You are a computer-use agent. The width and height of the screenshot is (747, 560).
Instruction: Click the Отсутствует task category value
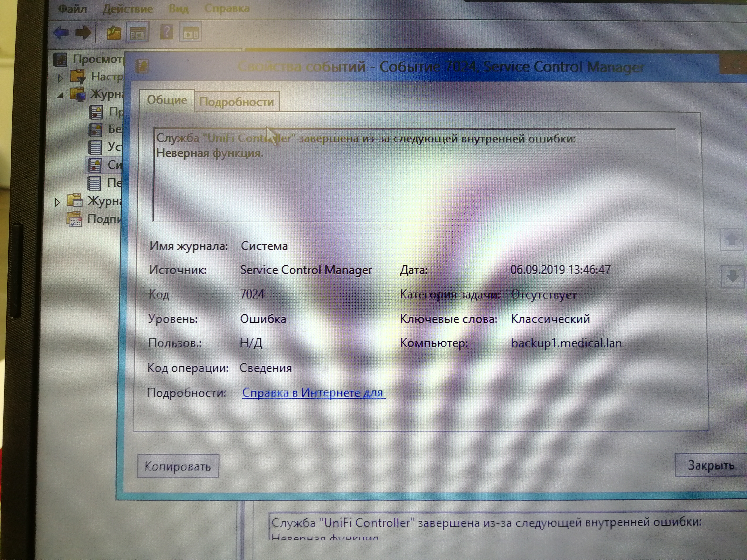(x=544, y=295)
